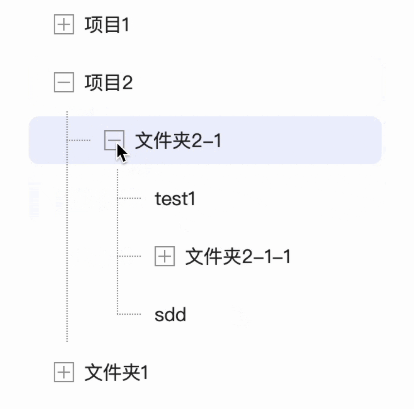Select the 项目1 tree label
This screenshot has height=409, width=414.
coord(107,25)
